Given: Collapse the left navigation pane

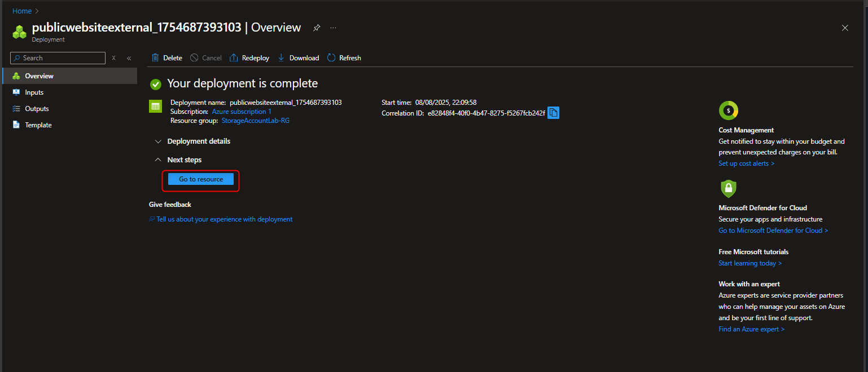Looking at the screenshot, I should click(x=129, y=57).
